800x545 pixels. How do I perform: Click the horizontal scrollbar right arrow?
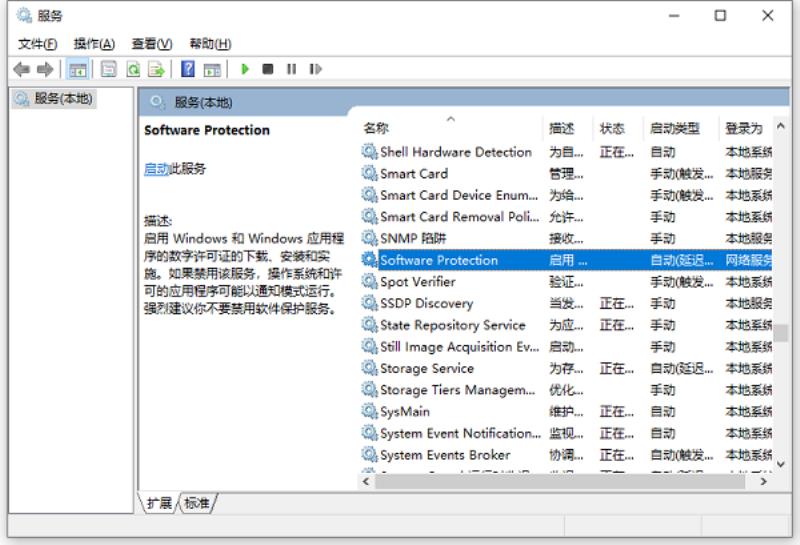763,481
